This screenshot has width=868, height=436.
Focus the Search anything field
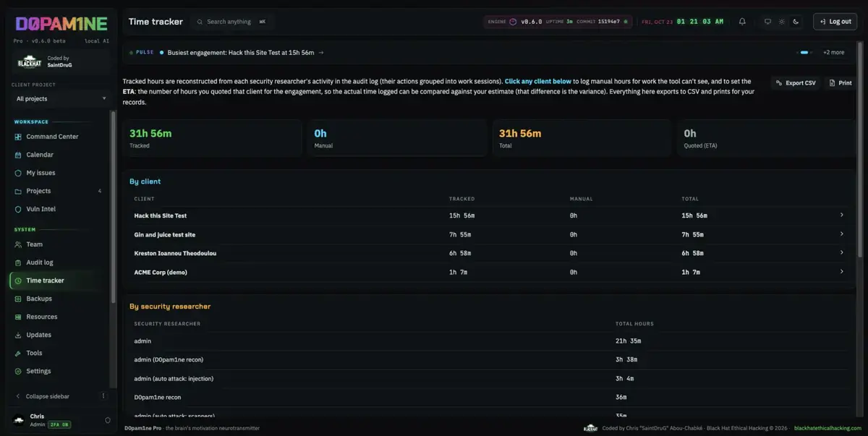pos(231,22)
